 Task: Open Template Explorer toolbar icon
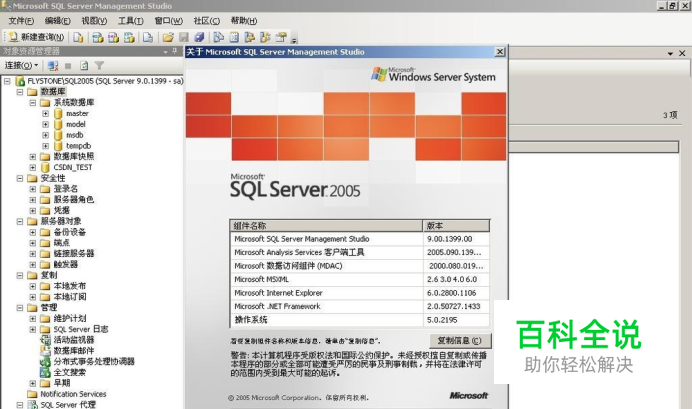coord(265,38)
